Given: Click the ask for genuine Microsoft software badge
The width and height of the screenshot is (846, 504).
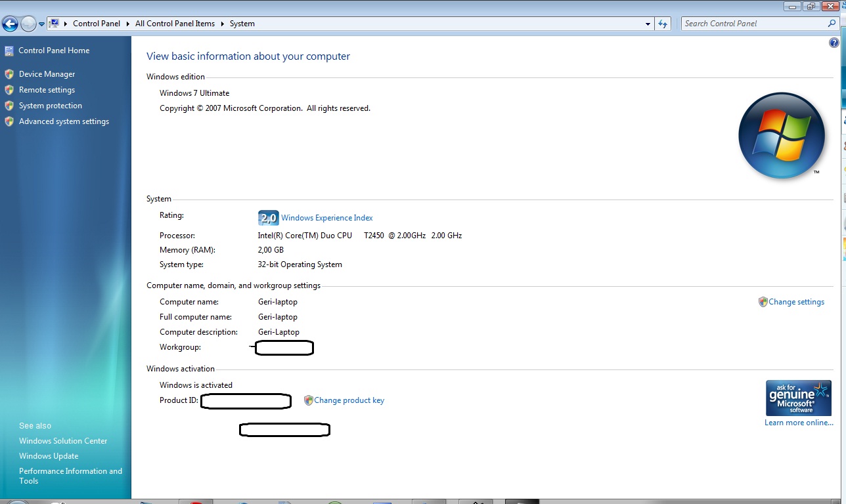Looking at the screenshot, I should (x=799, y=398).
